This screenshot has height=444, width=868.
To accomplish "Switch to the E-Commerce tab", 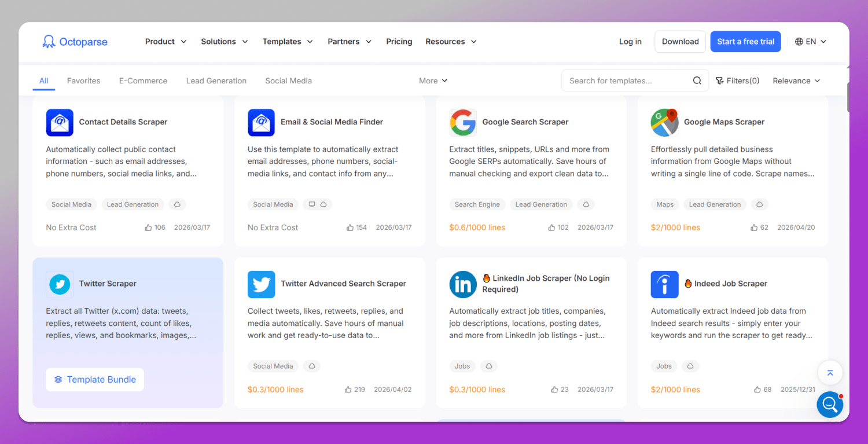I will coord(144,81).
